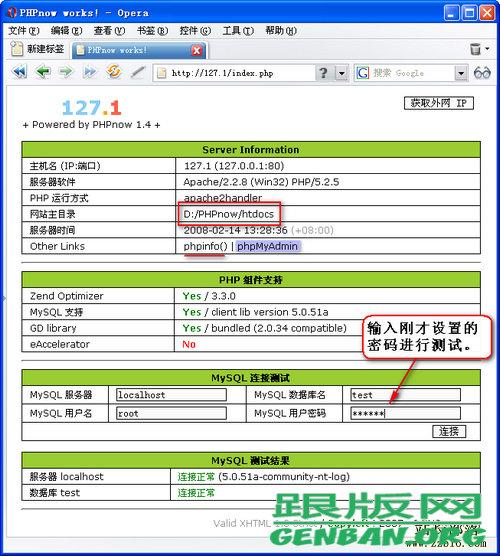Viewport: 500px width, 556px height.
Task: Open the 书签(B) menu
Action: 152,31
